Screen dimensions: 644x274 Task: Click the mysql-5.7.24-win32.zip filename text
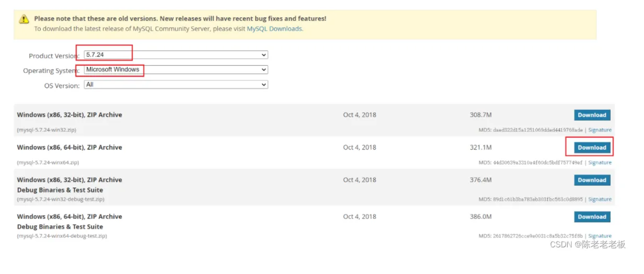click(47, 130)
